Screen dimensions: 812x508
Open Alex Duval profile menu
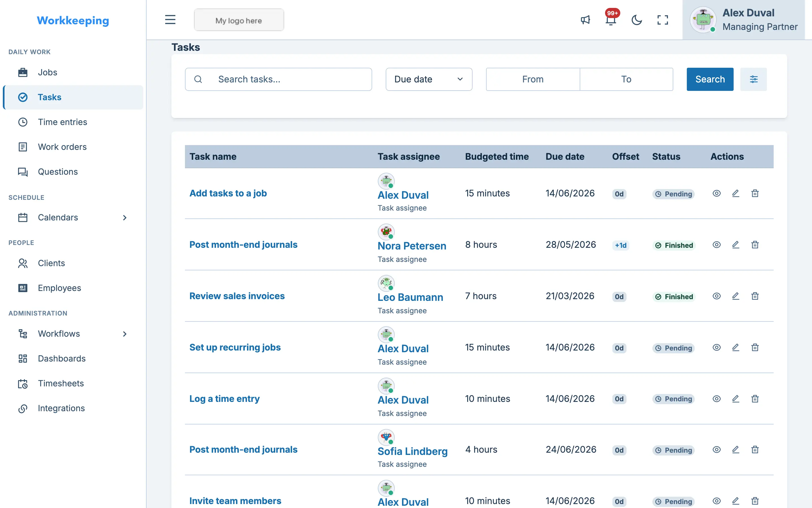(743, 20)
